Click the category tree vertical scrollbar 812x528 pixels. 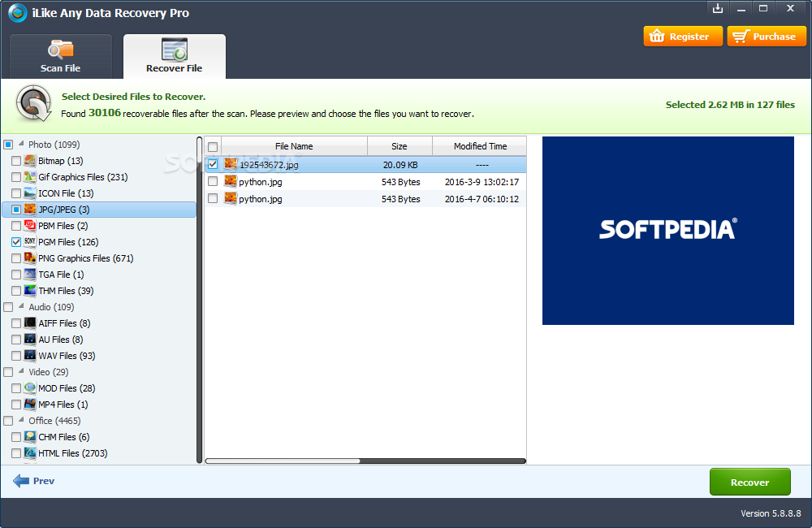click(200, 300)
